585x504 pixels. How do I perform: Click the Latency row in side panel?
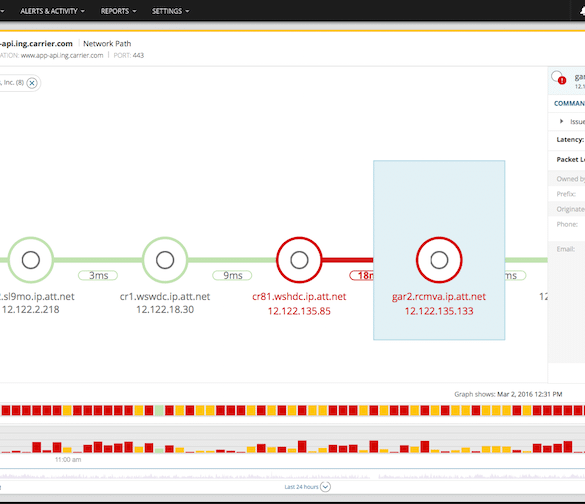click(567, 140)
